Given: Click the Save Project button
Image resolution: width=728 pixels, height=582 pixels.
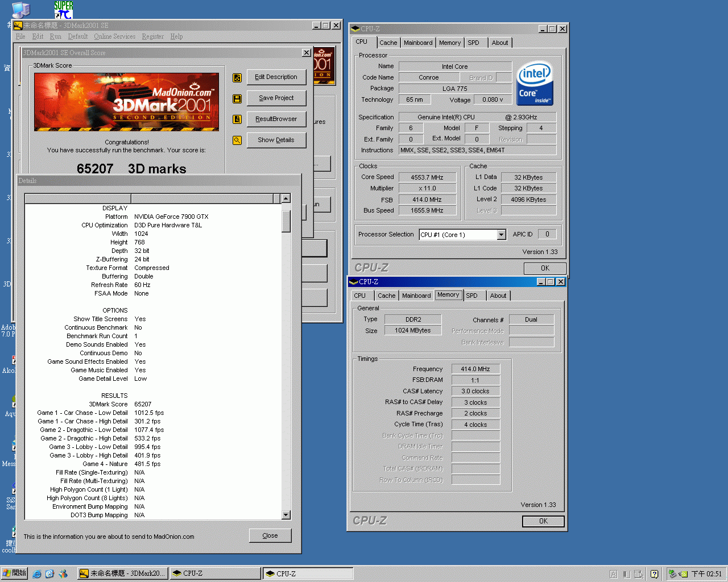Looking at the screenshot, I should [276, 98].
